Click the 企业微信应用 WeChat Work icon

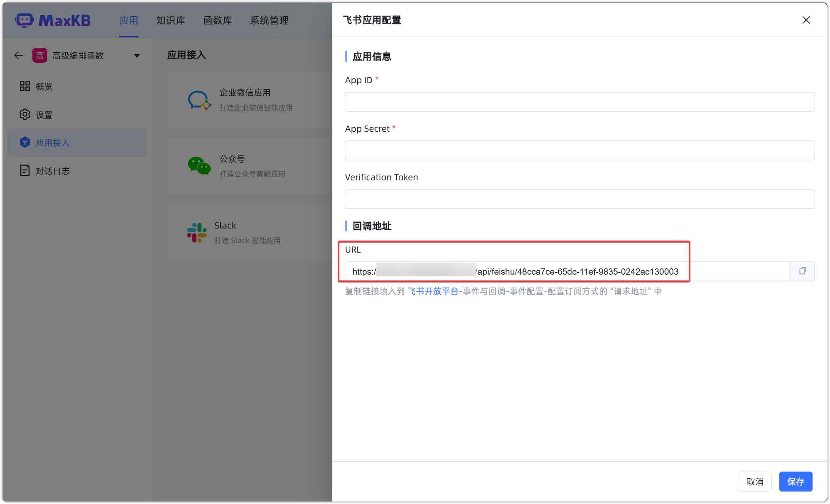click(x=199, y=100)
